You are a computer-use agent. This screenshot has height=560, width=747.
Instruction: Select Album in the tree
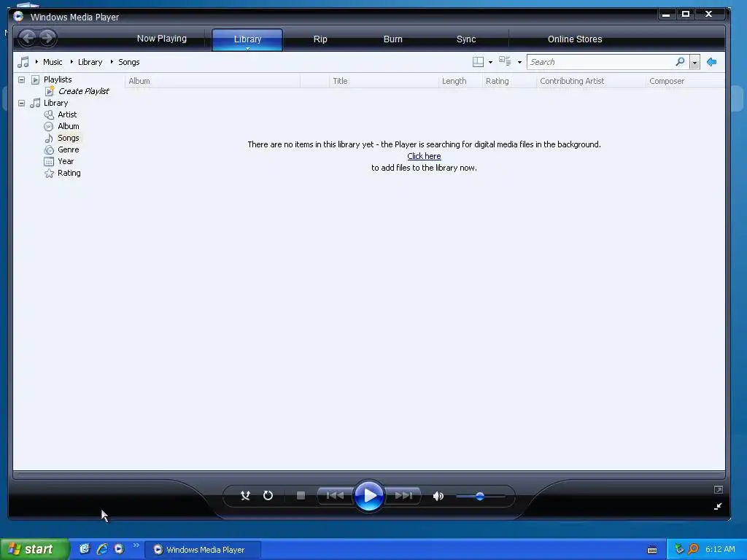tap(68, 126)
